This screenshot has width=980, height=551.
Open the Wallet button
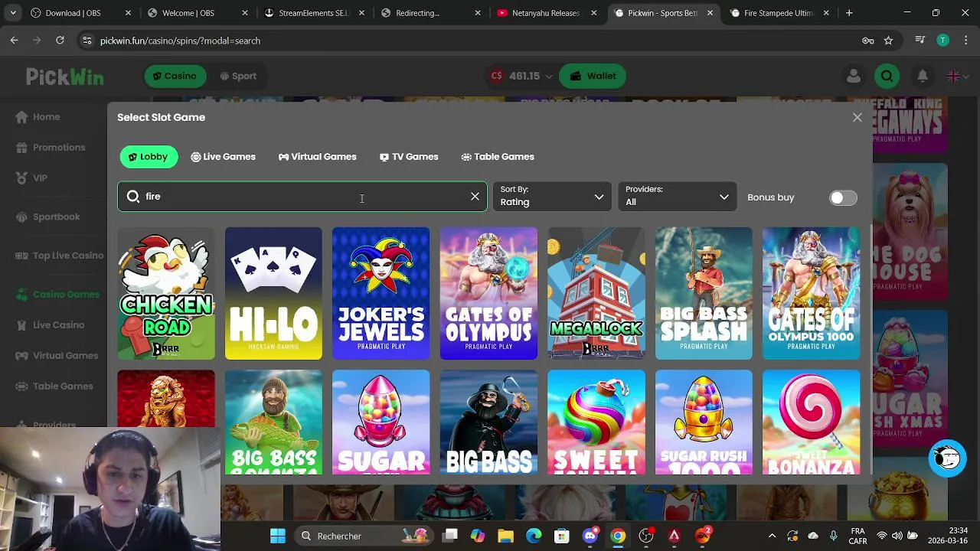click(x=593, y=76)
